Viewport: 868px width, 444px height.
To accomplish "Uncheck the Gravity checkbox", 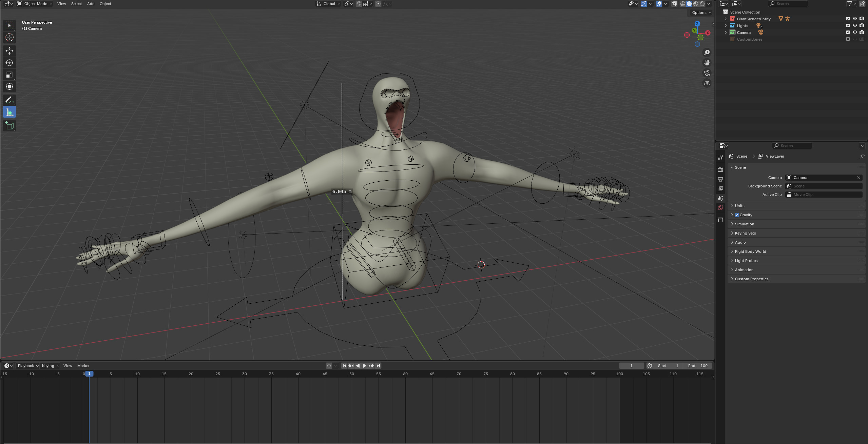I will (737, 215).
